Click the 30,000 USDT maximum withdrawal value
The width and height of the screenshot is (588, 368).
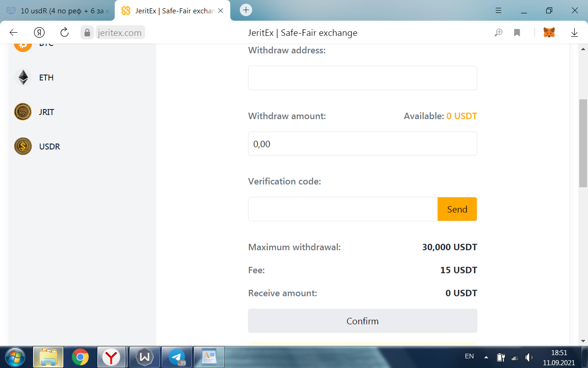450,247
